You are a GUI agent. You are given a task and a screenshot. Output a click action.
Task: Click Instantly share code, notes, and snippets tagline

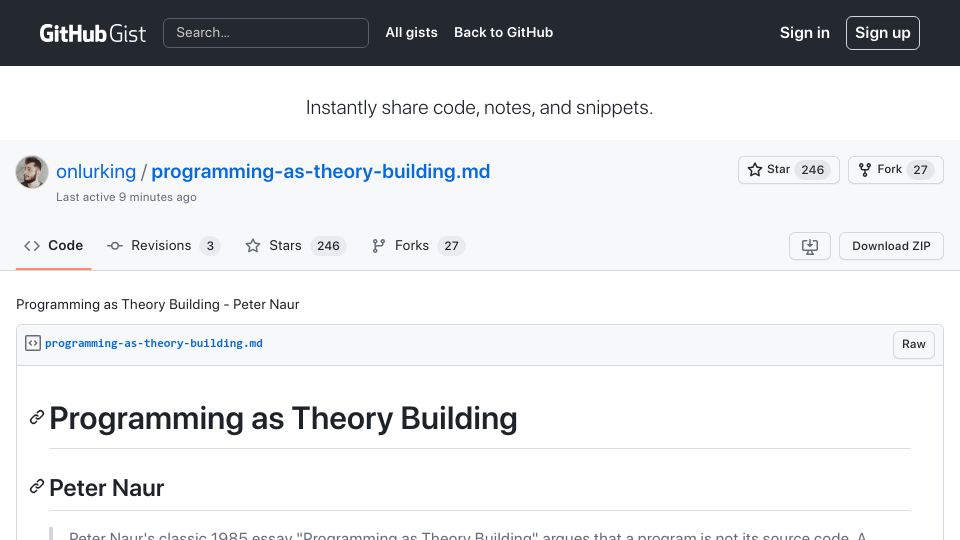(479, 108)
